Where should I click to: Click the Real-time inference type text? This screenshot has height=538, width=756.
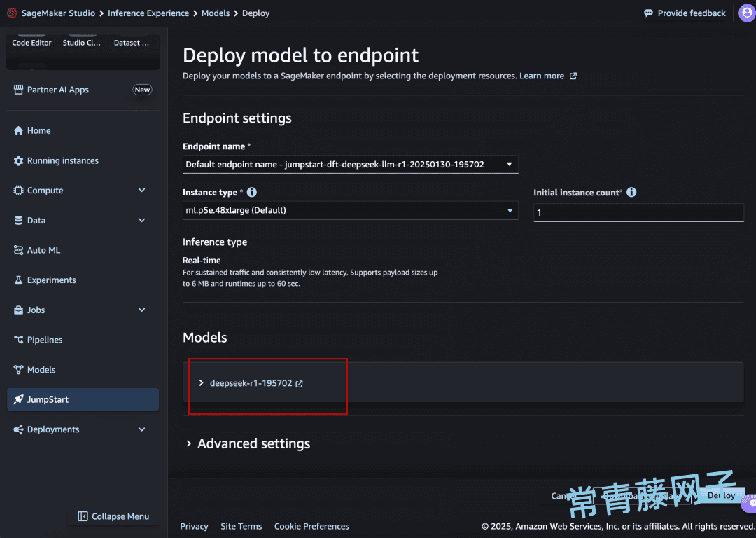point(202,261)
